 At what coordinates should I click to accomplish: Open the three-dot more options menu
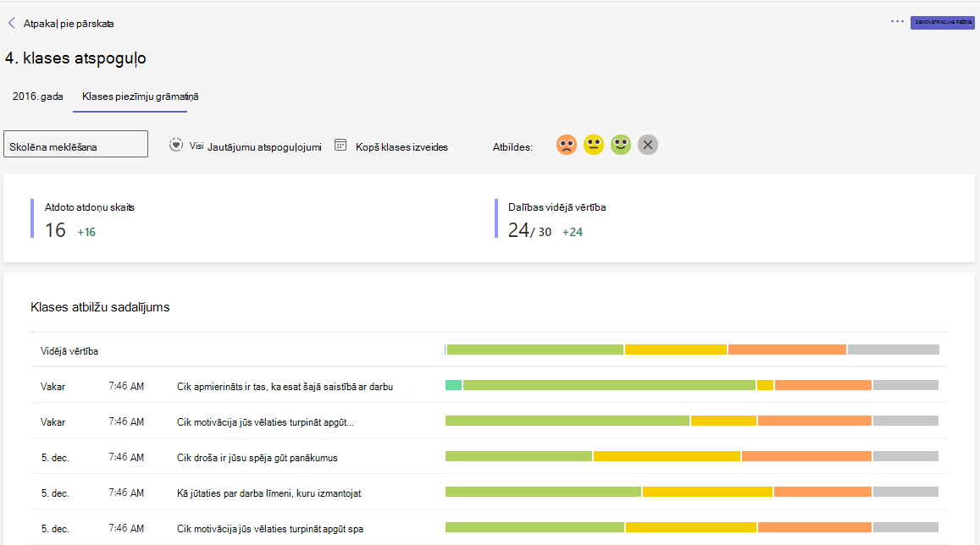[x=897, y=21]
